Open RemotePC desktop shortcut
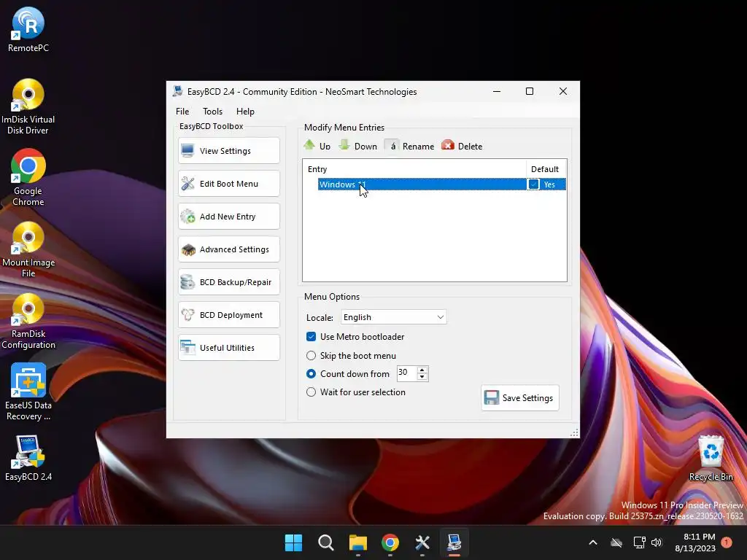The image size is (747, 560). [x=28, y=29]
